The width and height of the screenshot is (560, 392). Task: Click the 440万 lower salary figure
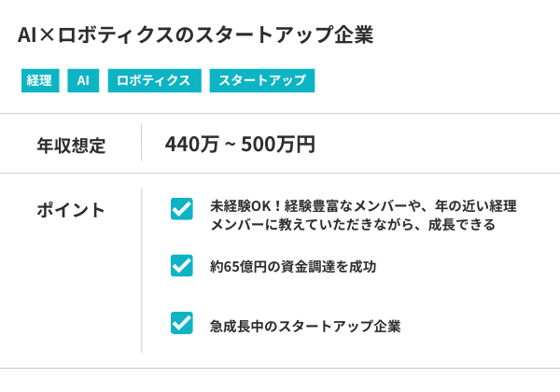point(192,145)
